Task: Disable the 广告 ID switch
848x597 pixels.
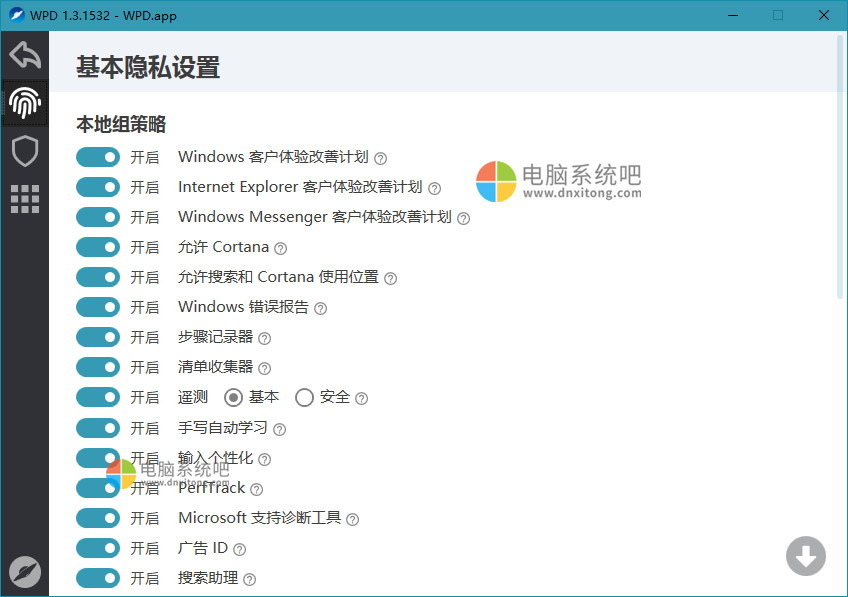Action: [x=98, y=548]
